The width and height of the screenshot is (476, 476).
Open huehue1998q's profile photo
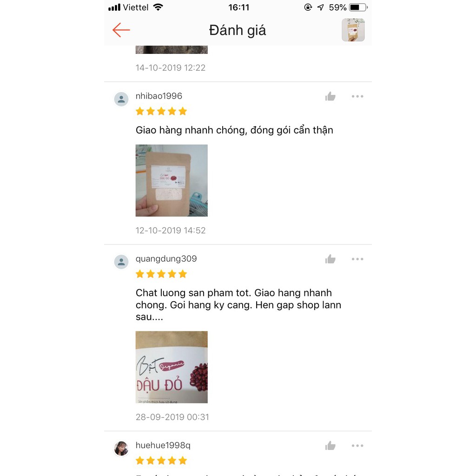click(x=121, y=449)
